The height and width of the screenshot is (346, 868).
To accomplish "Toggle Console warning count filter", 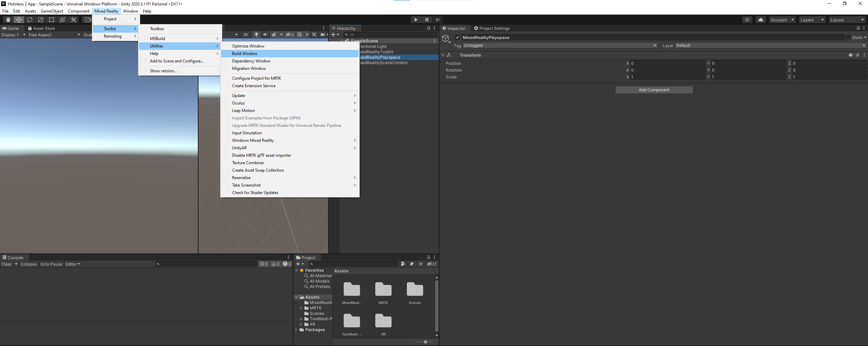I will [276, 264].
